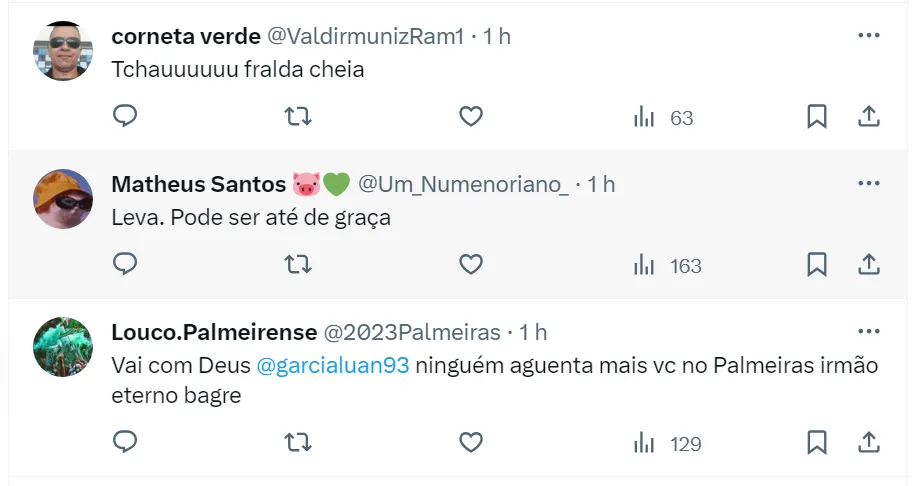View analytics showing 63 views

[x=664, y=118]
